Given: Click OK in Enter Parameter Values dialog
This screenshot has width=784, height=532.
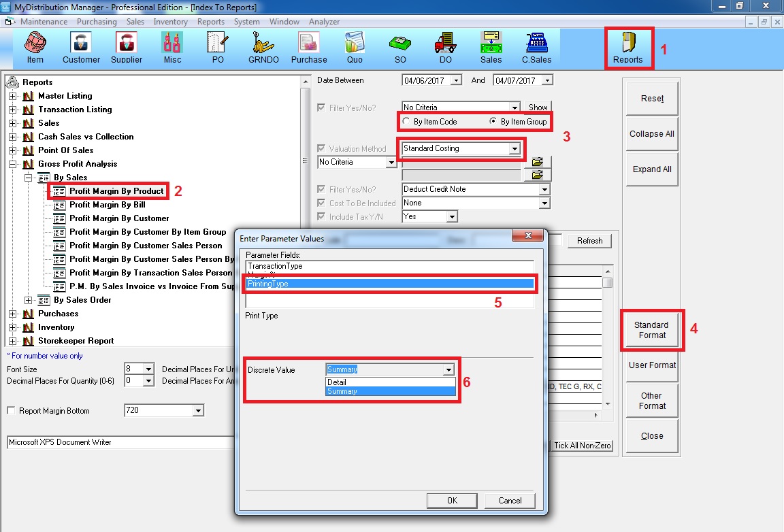Looking at the screenshot, I should coord(452,500).
